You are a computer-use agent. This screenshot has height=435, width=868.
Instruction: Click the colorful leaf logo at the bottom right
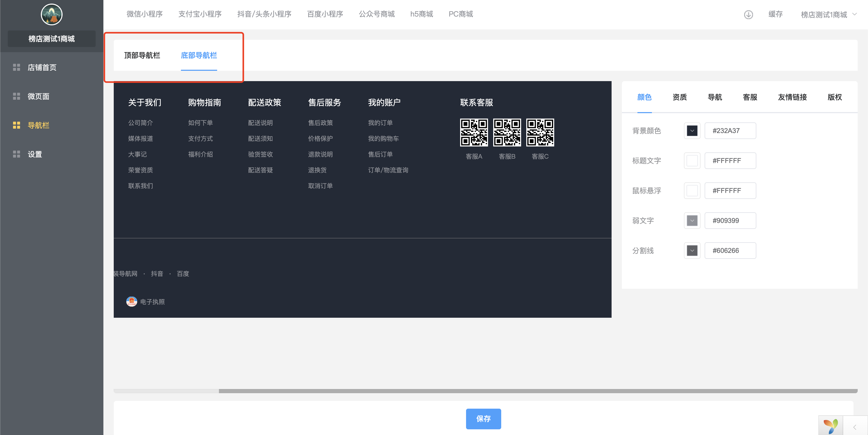tap(831, 426)
